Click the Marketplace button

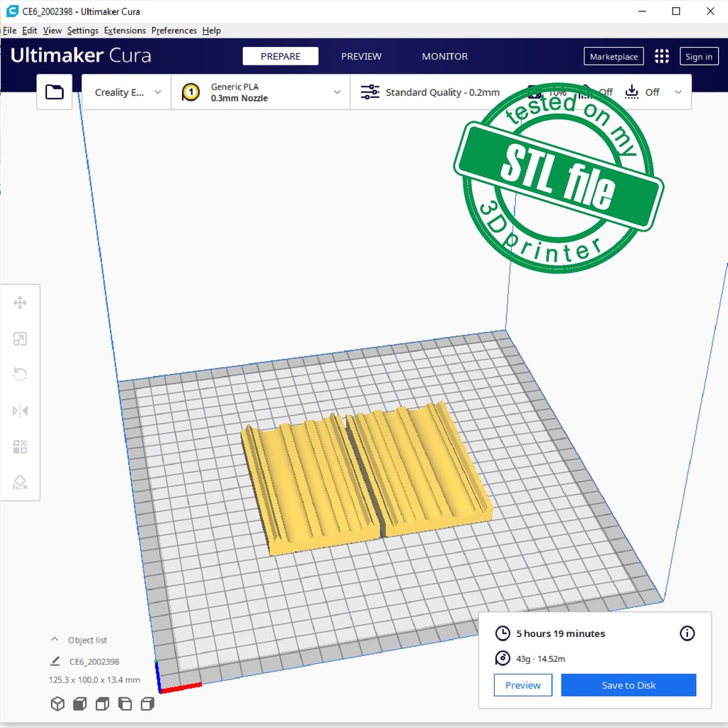614,57
